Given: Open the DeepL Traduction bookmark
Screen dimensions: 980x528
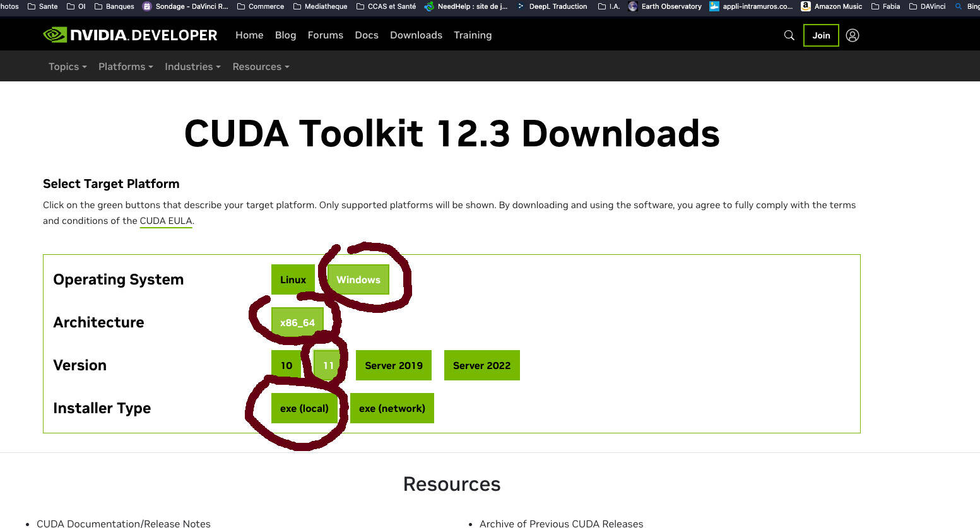Looking at the screenshot, I should point(552,6).
